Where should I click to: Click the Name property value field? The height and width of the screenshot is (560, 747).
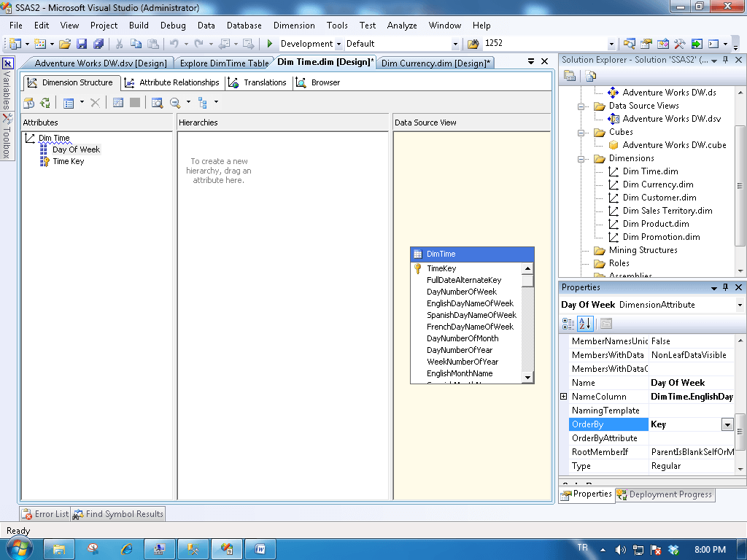[x=692, y=383]
